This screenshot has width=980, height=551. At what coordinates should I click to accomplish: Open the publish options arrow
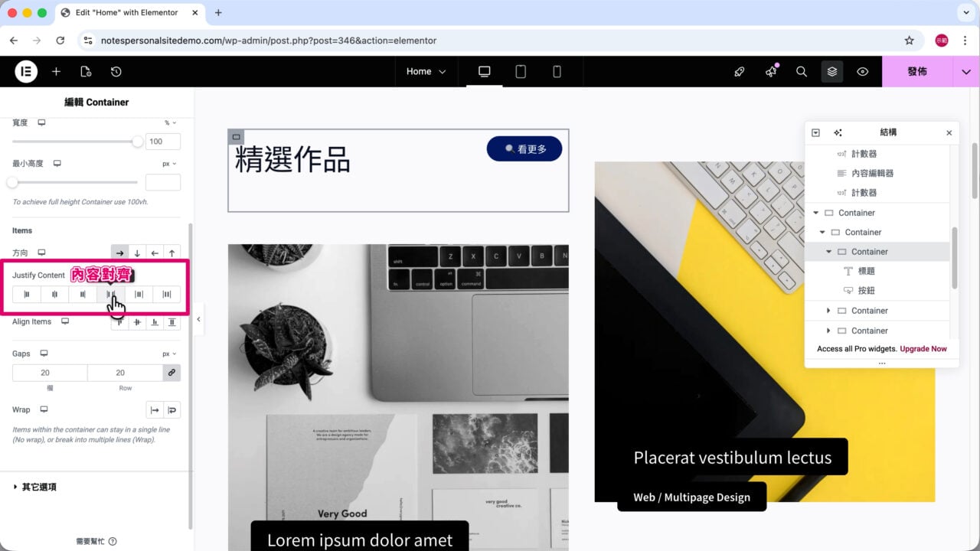(966, 71)
